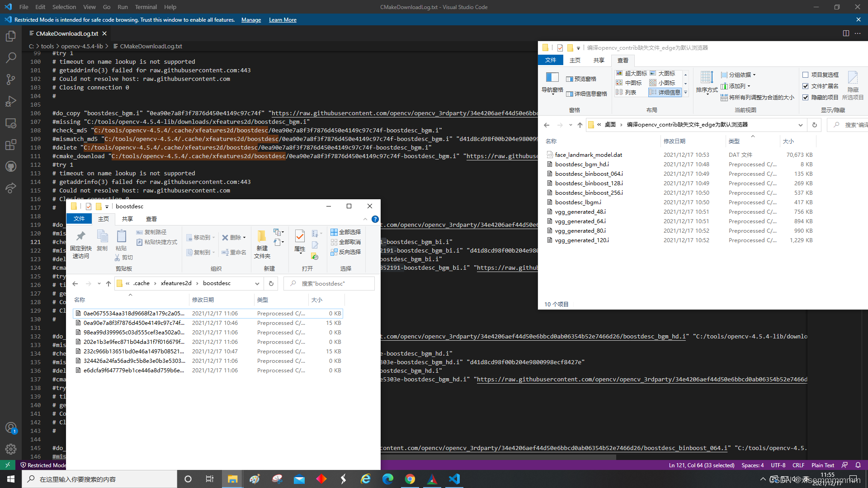This screenshot has width=868, height=488.
Task: Go up one level in the boostdesc window
Action: click(108, 283)
